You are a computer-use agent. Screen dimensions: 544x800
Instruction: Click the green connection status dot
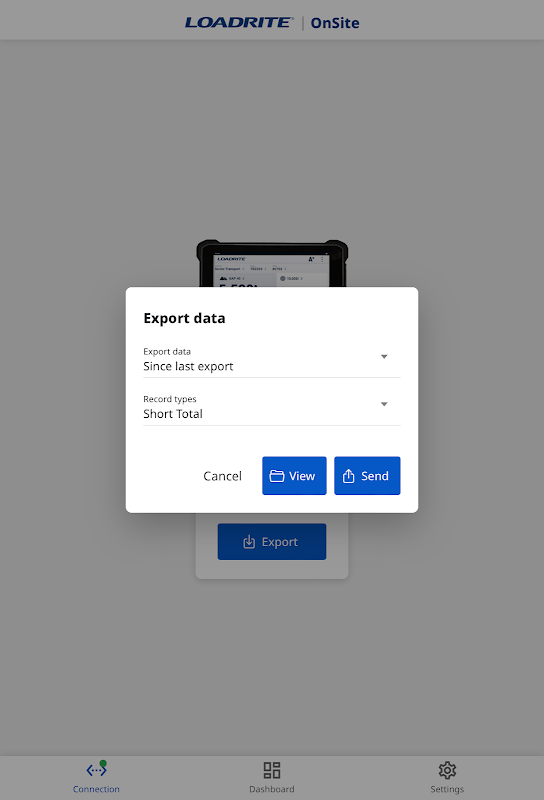103,763
